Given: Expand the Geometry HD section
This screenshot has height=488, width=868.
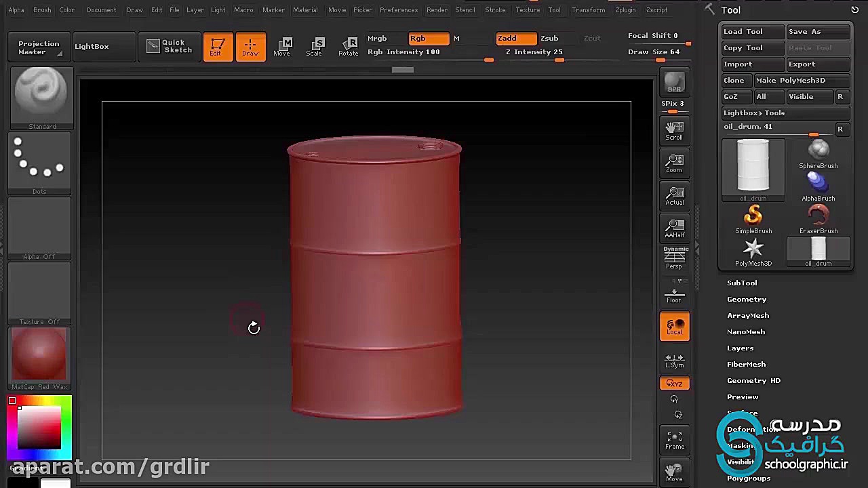Looking at the screenshot, I should pyautogui.click(x=753, y=380).
